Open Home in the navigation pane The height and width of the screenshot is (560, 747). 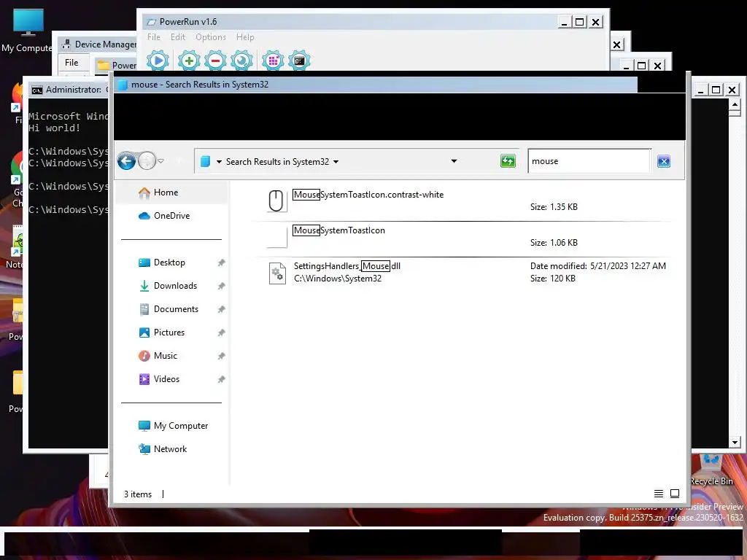pyautogui.click(x=171, y=192)
